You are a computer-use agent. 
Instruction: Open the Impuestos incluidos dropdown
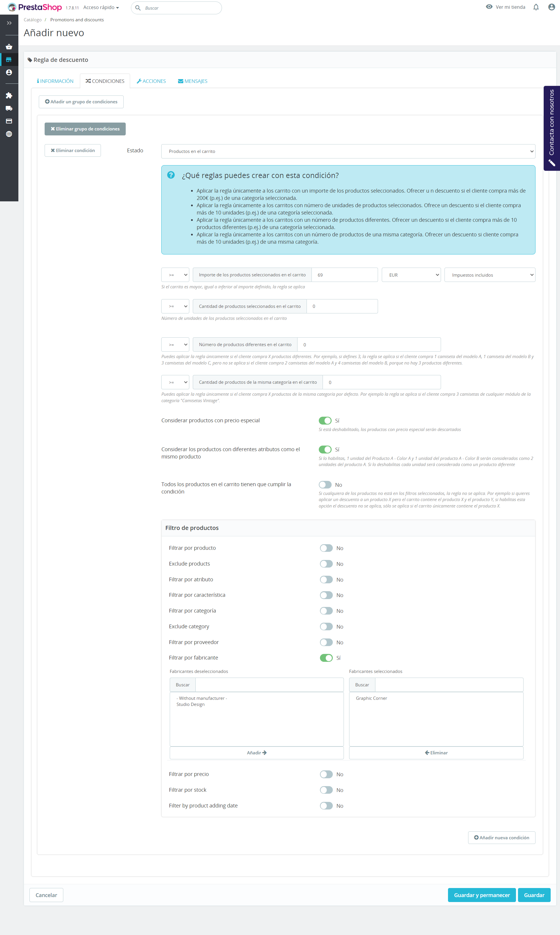click(x=489, y=275)
